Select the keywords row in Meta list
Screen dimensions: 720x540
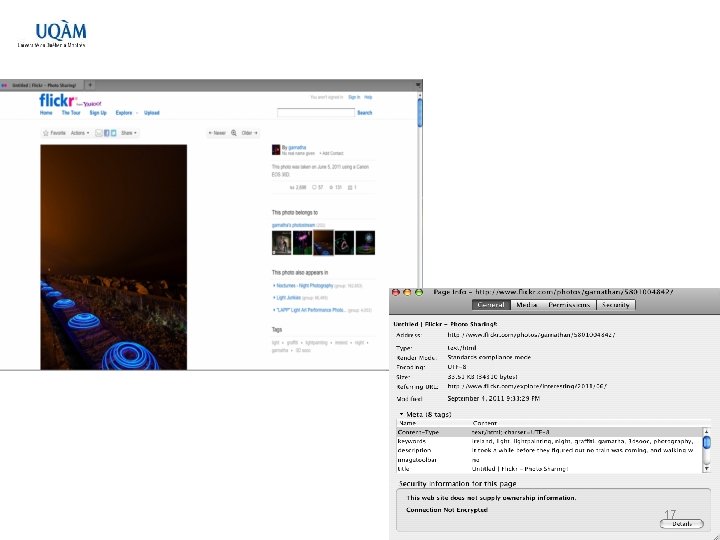[x=550, y=441]
